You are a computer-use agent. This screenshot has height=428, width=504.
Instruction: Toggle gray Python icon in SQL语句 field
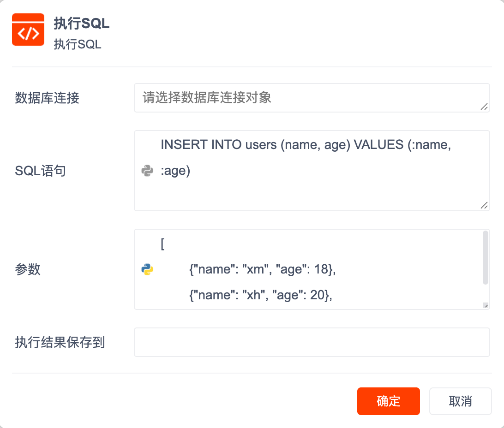(x=147, y=171)
